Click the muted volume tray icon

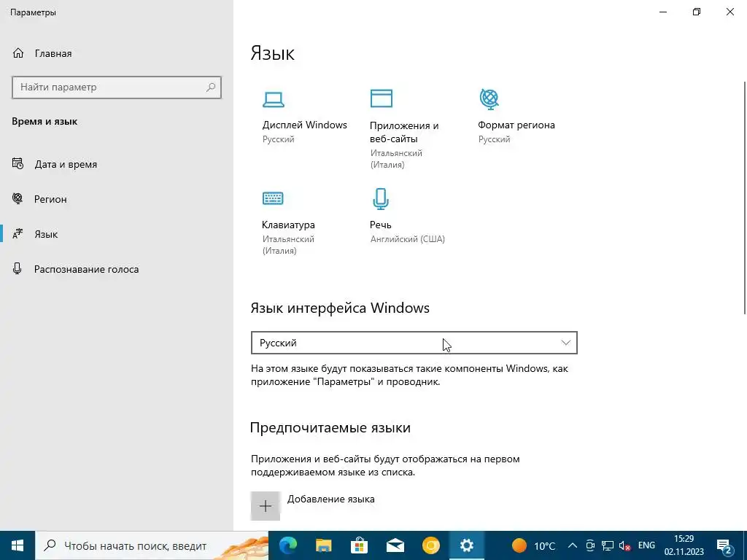tap(624, 546)
